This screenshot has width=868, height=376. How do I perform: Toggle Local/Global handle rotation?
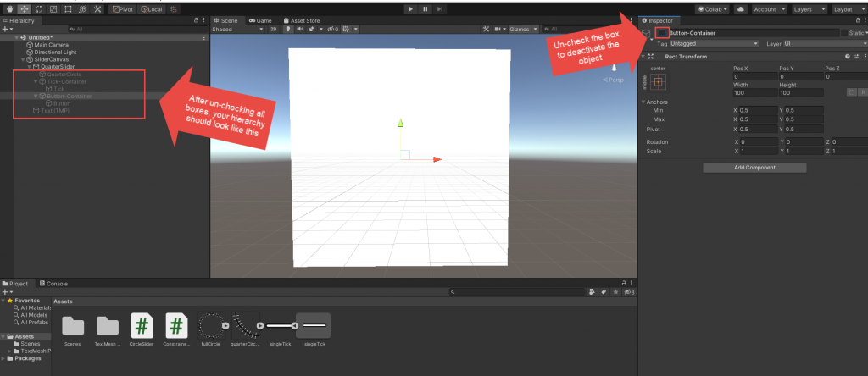pos(152,9)
